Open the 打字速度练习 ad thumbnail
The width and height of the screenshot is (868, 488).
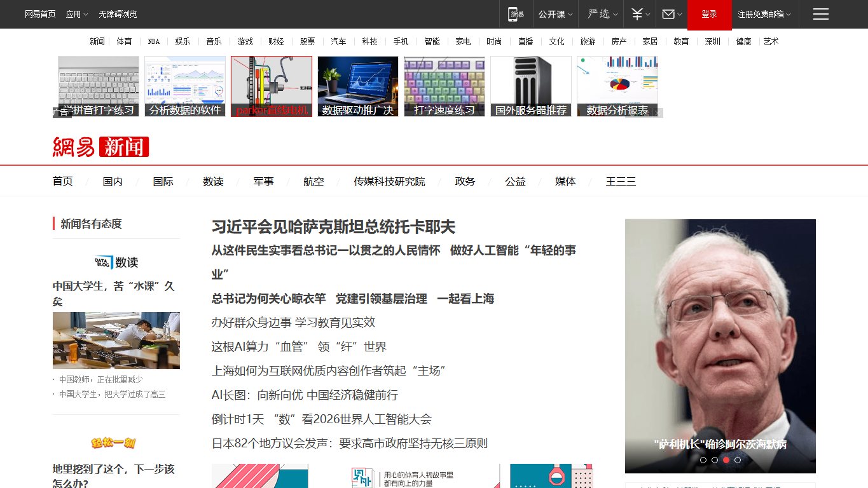tap(444, 86)
